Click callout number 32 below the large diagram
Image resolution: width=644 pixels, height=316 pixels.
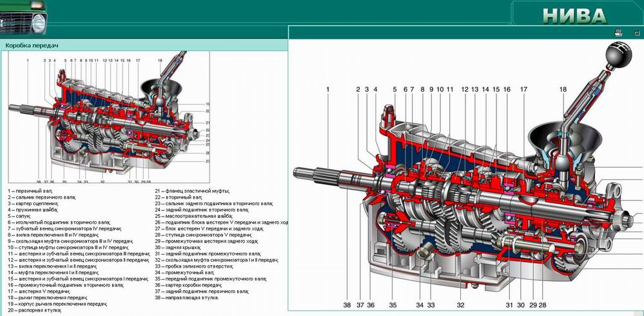click(460, 305)
